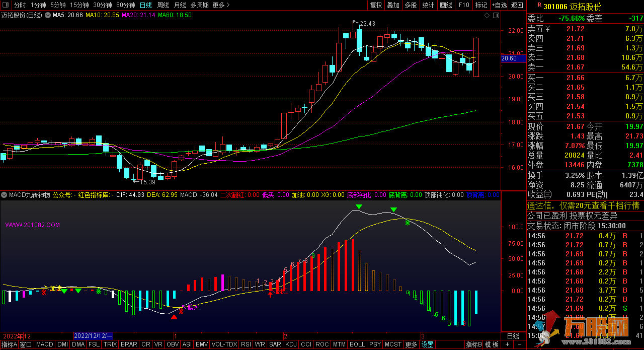
Task: Select the SAR indicator tab
Action: coord(275,345)
